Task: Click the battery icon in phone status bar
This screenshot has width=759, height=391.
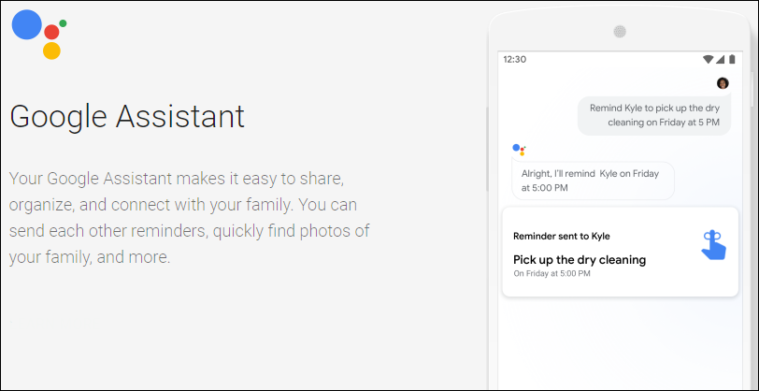Action: click(x=732, y=60)
